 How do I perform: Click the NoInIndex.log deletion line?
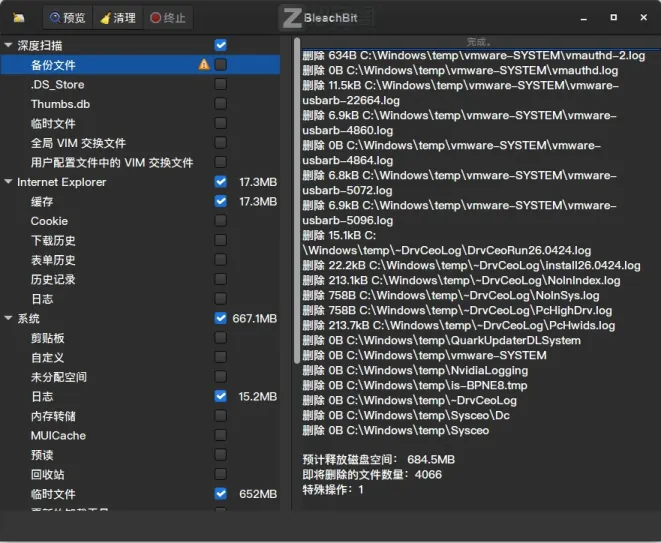(461, 280)
